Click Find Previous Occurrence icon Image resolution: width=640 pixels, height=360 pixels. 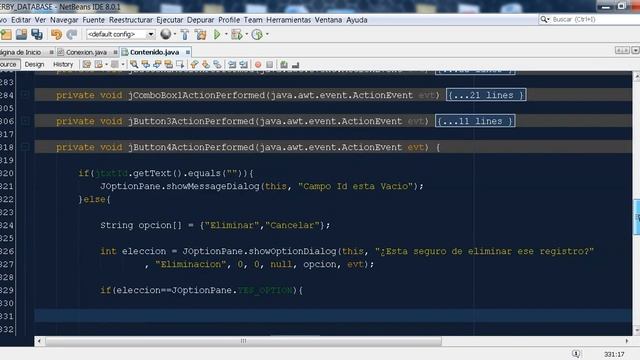[x=145, y=64]
